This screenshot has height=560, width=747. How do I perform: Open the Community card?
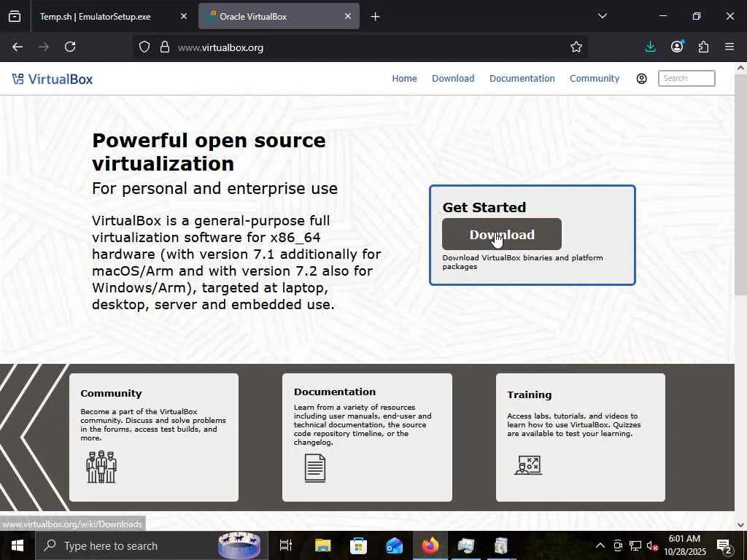pos(154,437)
